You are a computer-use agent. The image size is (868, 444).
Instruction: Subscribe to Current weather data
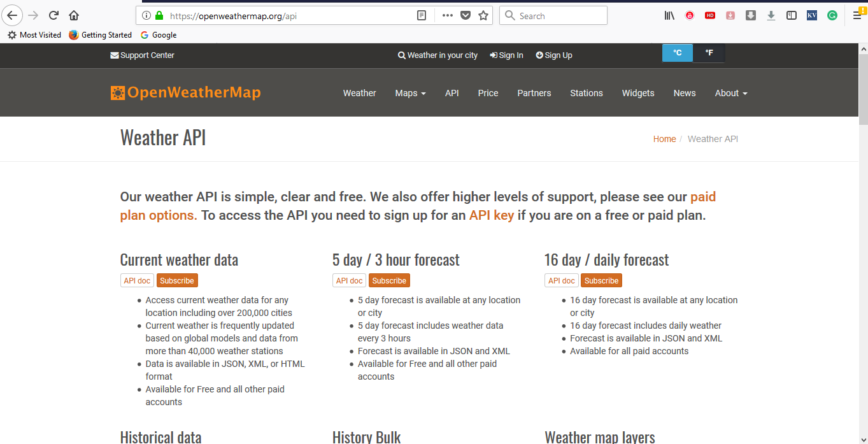coord(177,280)
